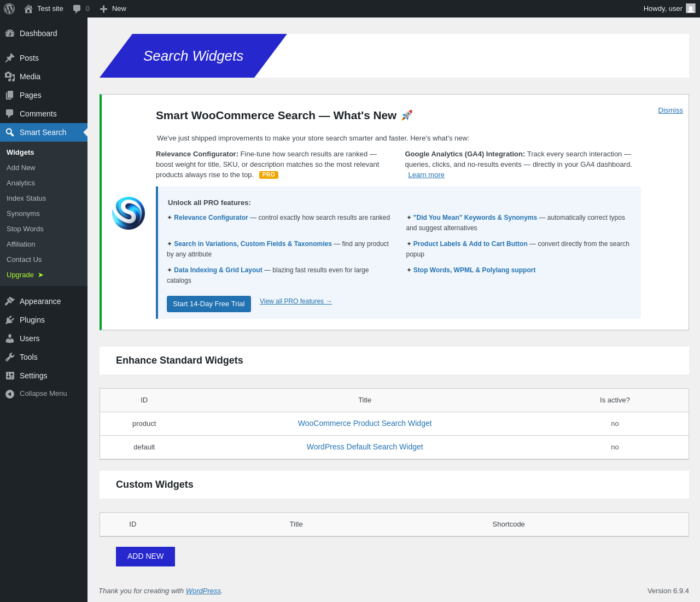This screenshot has width=700, height=602.
Task: Click "no" status in the product row
Action: tap(615, 424)
